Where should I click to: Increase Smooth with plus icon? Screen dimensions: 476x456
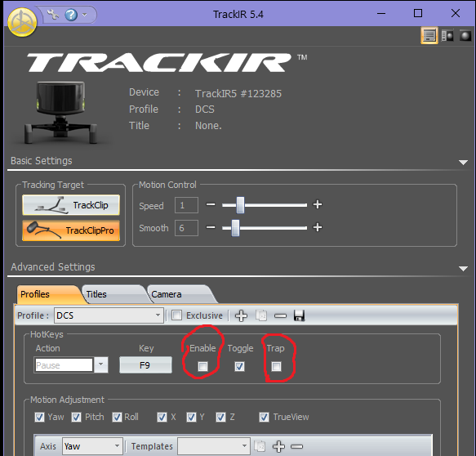[x=318, y=227]
